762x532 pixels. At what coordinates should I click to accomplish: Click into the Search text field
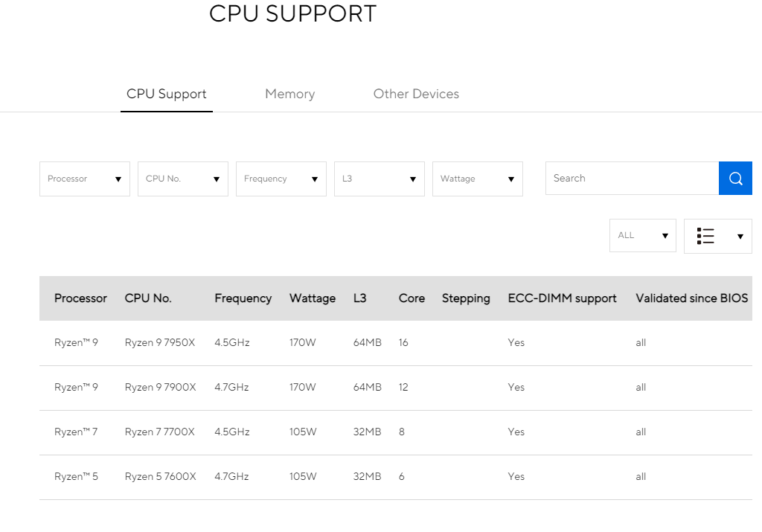coord(632,179)
